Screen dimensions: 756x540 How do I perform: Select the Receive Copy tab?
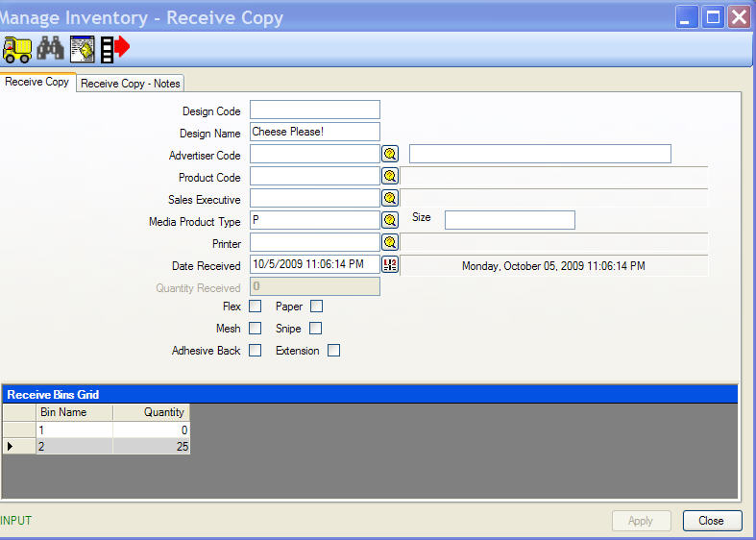tap(37, 83)
